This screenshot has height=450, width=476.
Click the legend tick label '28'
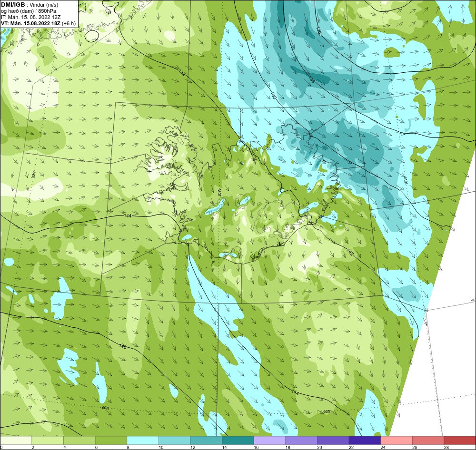pos(446,447)
